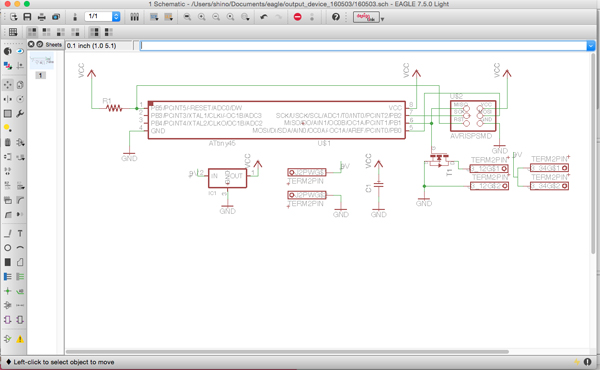
Task: Select the Arc tool
Action: [x=20, y=248]
